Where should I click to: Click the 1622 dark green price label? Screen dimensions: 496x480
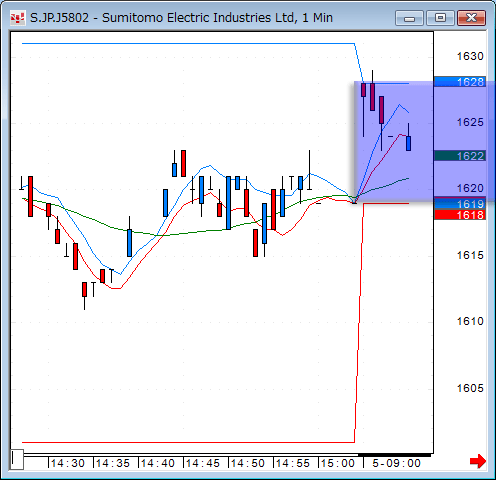460,156
